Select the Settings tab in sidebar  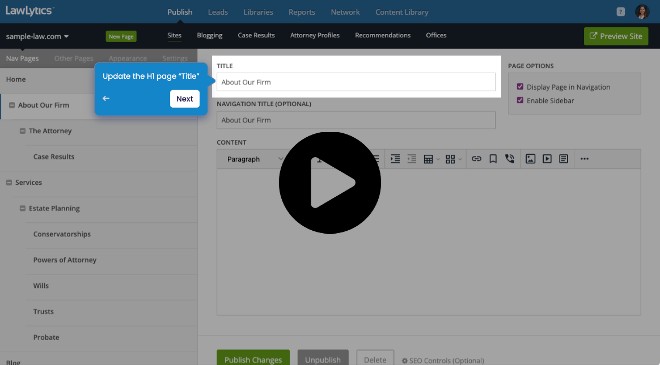point(175,59)
